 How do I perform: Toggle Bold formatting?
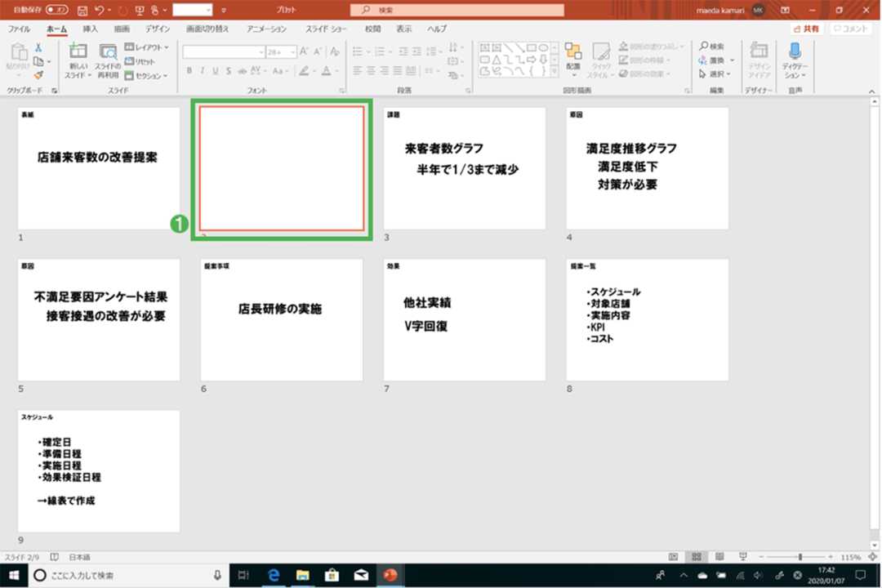(189, 71)
